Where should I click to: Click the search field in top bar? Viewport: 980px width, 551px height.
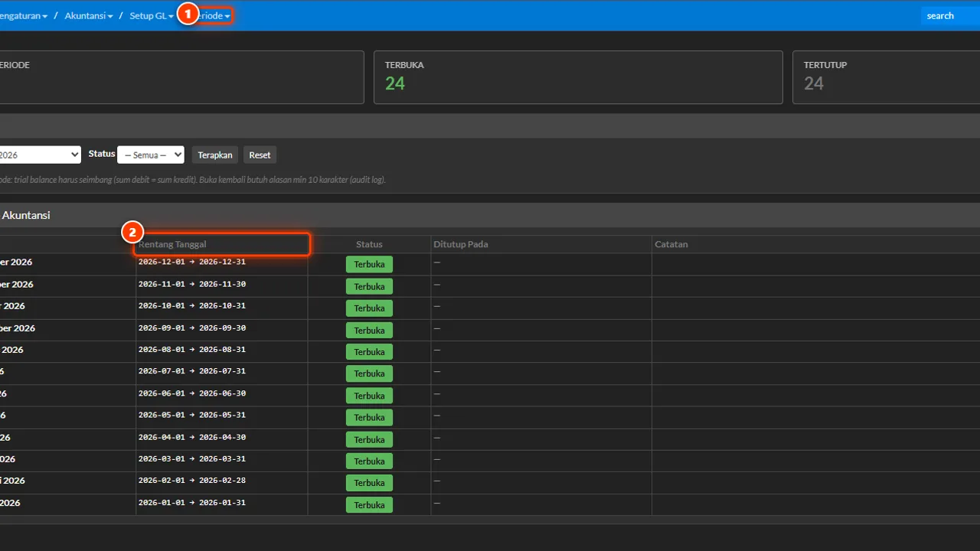point(950,15)
